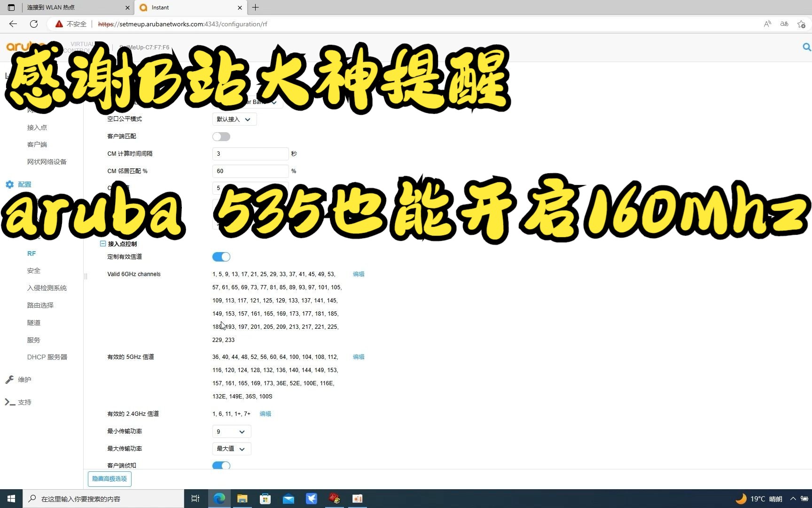Open 空口公平模式 dropdown

(234, 119)
